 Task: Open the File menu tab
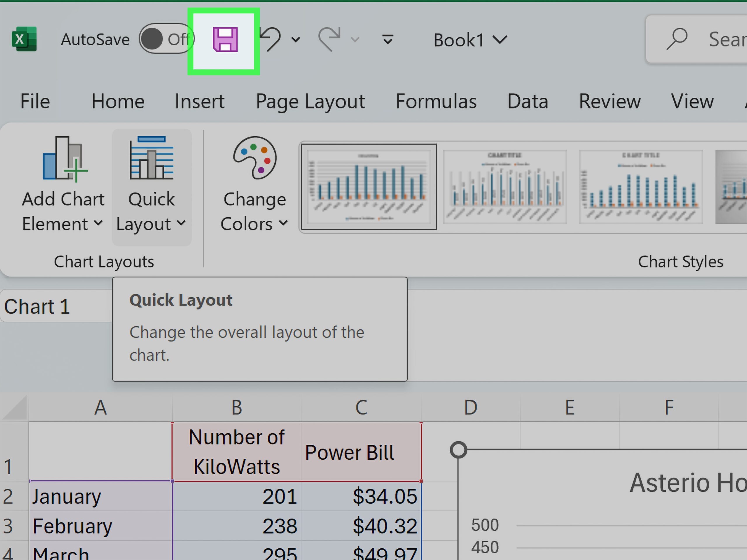(x=35, y=101)
